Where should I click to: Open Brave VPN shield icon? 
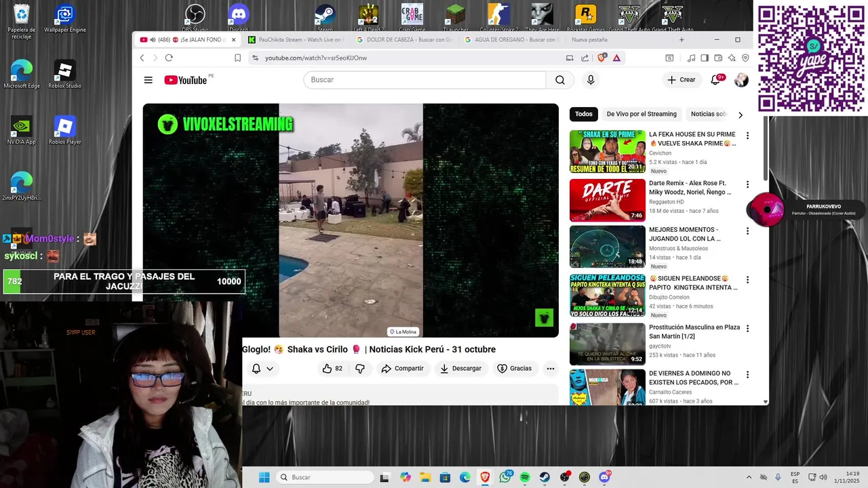pos(745,58)
